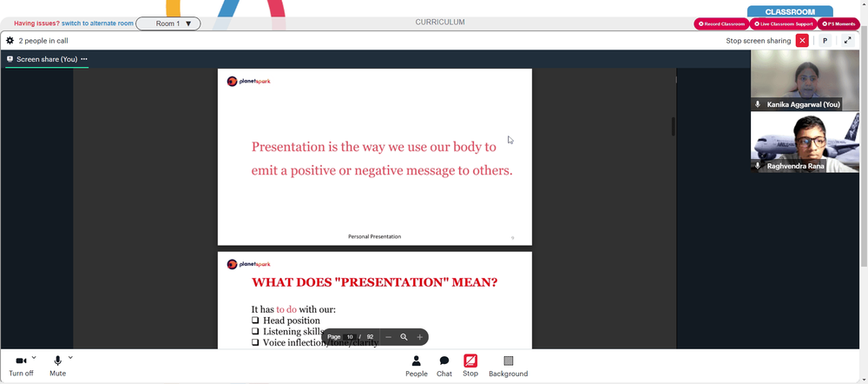
Task: Click the People icon
Action: [x=417, y=361]
